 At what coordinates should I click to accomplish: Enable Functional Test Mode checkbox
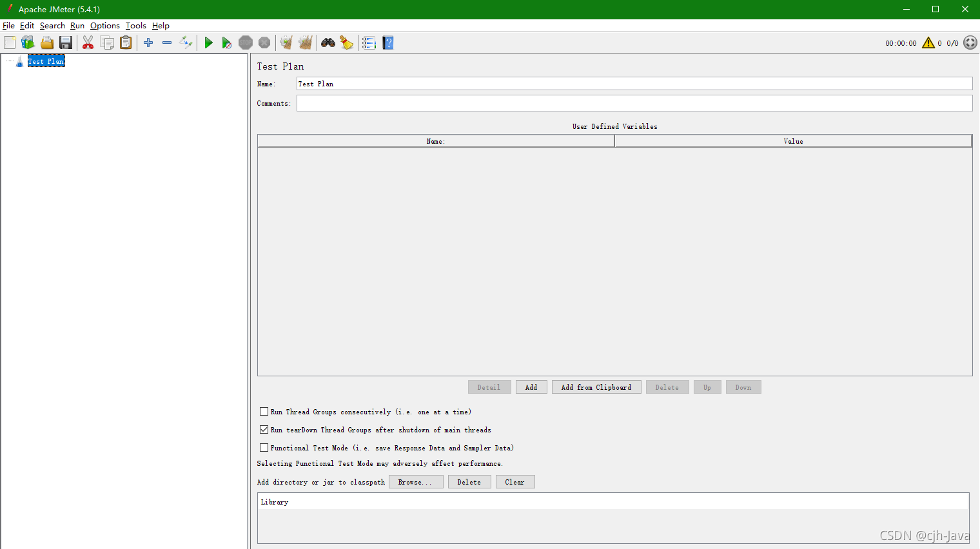264,447
